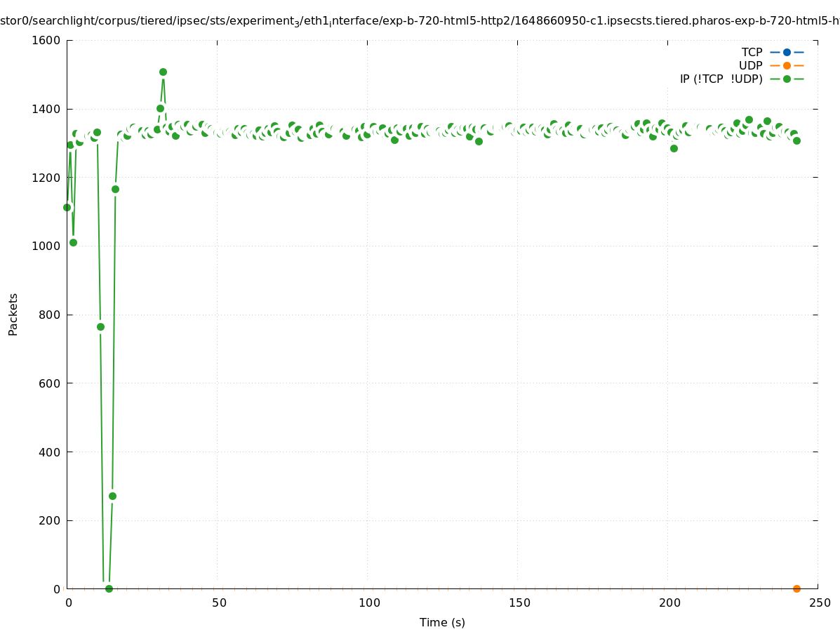
Task: Click the green IP legend marker
Action: (787, 79)
